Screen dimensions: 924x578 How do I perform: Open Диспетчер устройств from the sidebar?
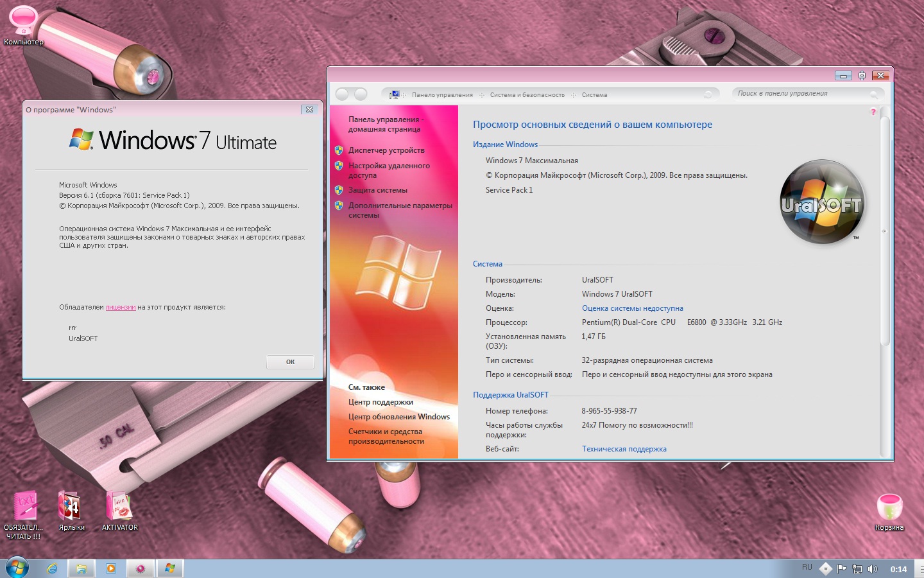(386, 150)
